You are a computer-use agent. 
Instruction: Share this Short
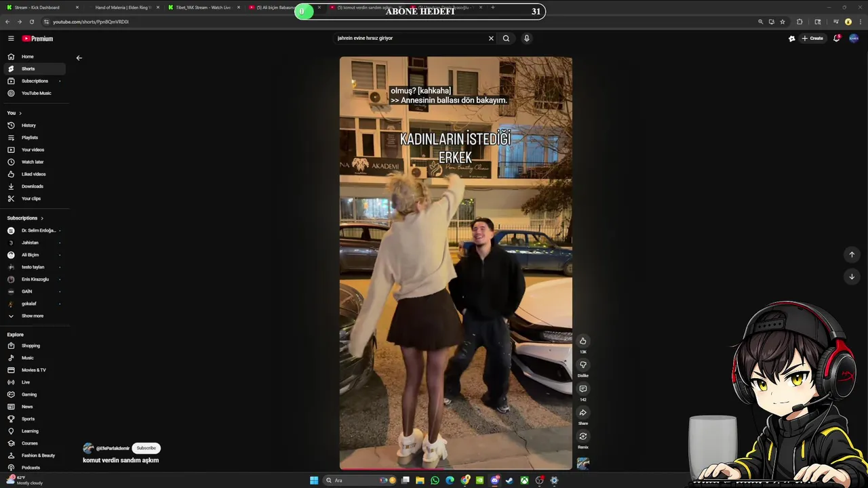coord(583,412)
